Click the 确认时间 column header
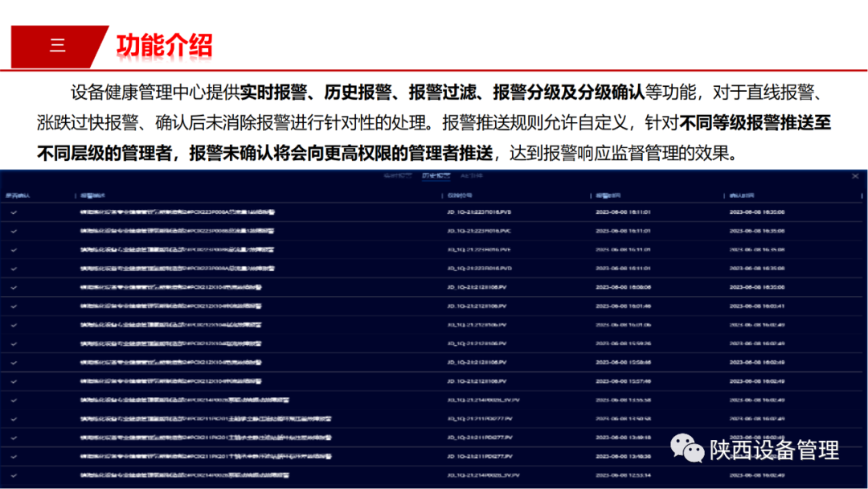 [x=742, y=195]
